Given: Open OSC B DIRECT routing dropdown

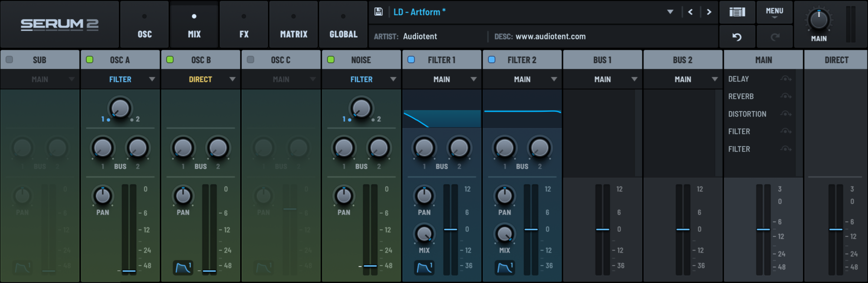Looking at the screenshot, I should tap(201, 79).
